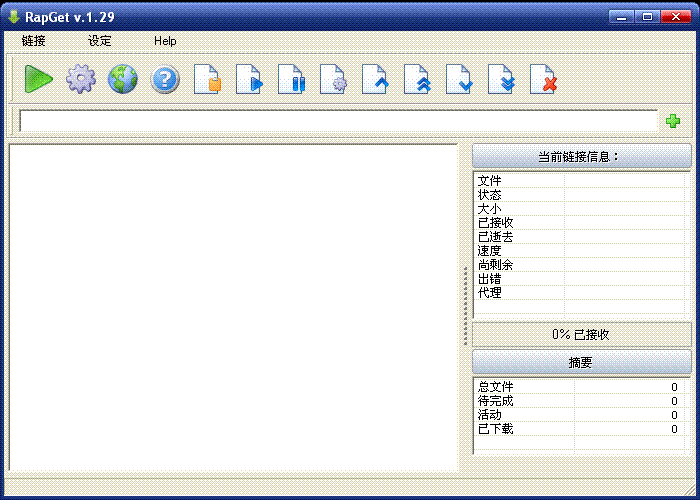This screenshot has height=500, width=700.
Task: Open link properties (page with gear)
Action: (333, 79)
